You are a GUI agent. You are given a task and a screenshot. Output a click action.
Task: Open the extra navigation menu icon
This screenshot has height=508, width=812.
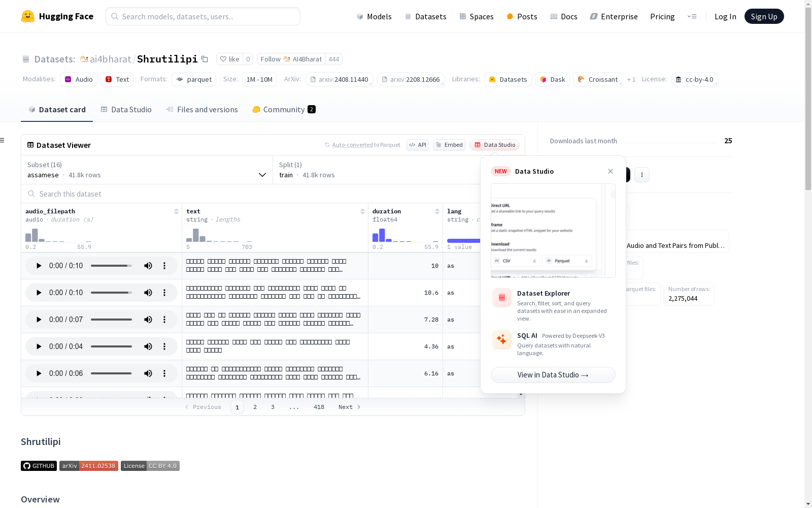coord(692,16)
